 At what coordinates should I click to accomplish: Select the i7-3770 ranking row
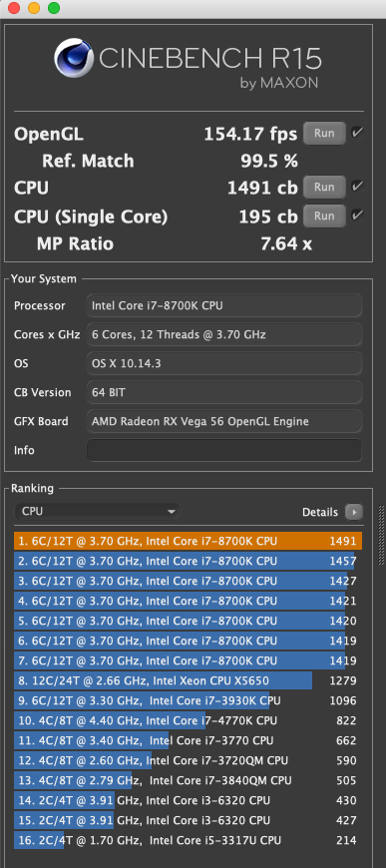click(188, 740)
